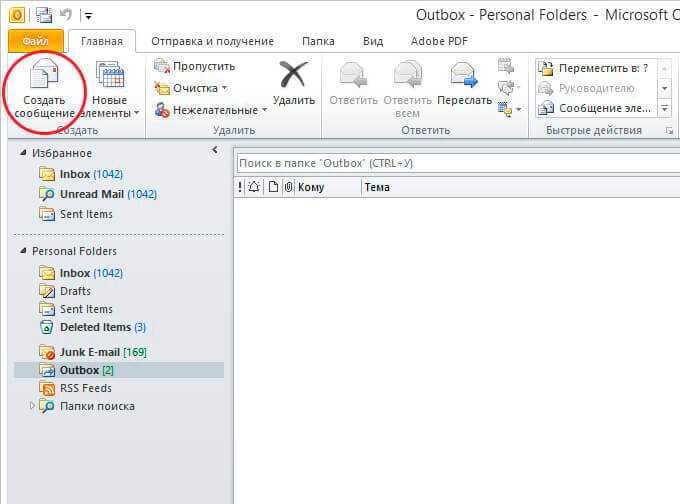The image size is (680, 504).
Task: Click Создать сообщение new message button
Action: 44,90
